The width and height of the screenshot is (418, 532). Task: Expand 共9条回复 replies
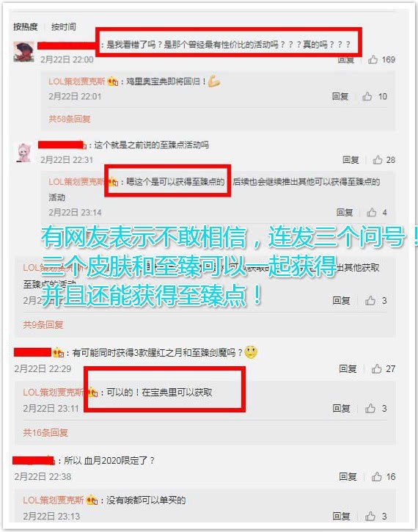pos(43,324)
